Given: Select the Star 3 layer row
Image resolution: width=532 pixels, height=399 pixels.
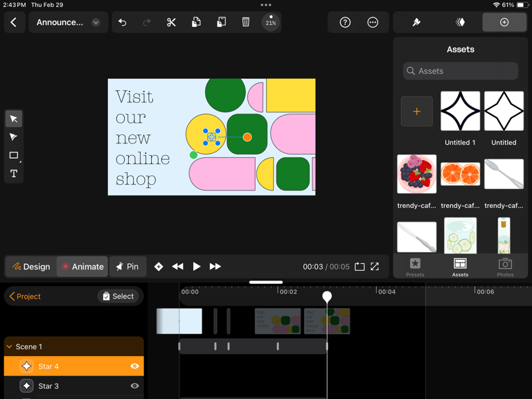Looking at the screenshot, I should [x=73, y=386].
